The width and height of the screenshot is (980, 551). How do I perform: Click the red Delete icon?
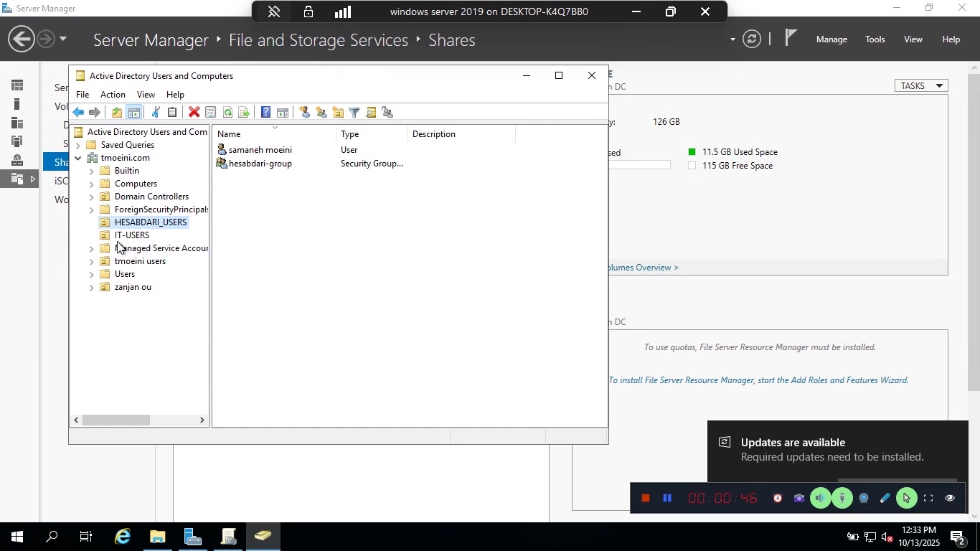pos(194,113)
